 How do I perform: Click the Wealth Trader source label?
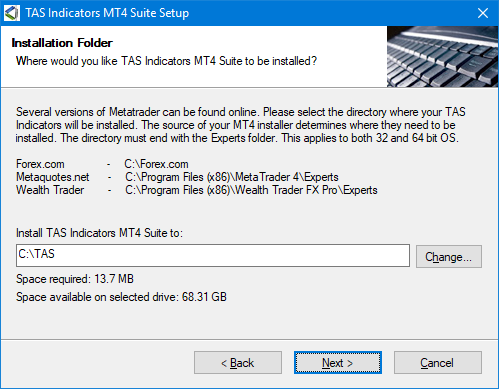click(50, 190)
